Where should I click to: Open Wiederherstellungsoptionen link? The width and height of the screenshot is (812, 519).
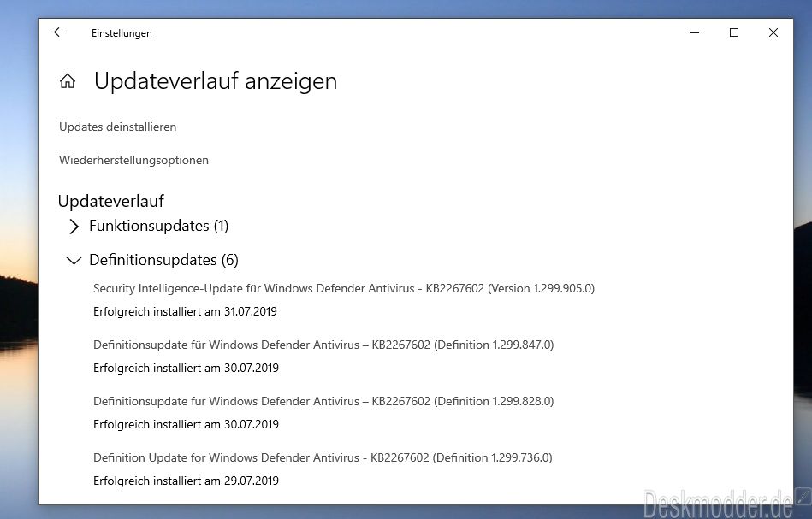click(x=133, y=161)
